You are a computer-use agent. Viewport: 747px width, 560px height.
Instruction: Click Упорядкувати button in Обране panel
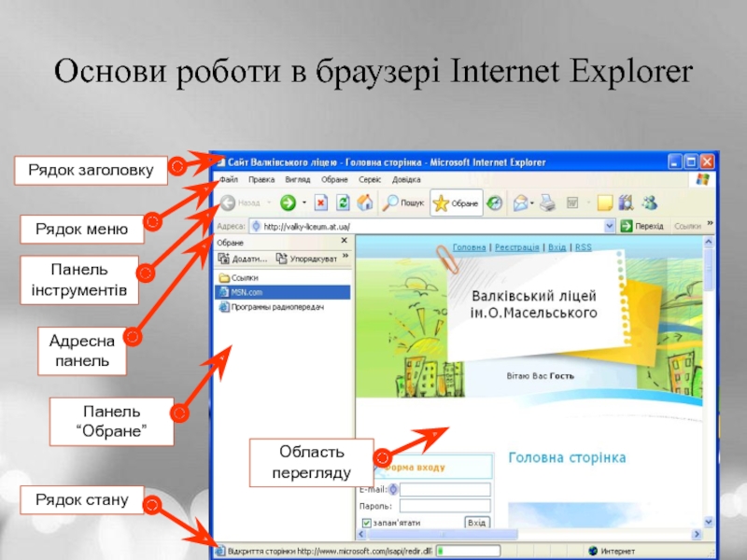tap(307, 259)
